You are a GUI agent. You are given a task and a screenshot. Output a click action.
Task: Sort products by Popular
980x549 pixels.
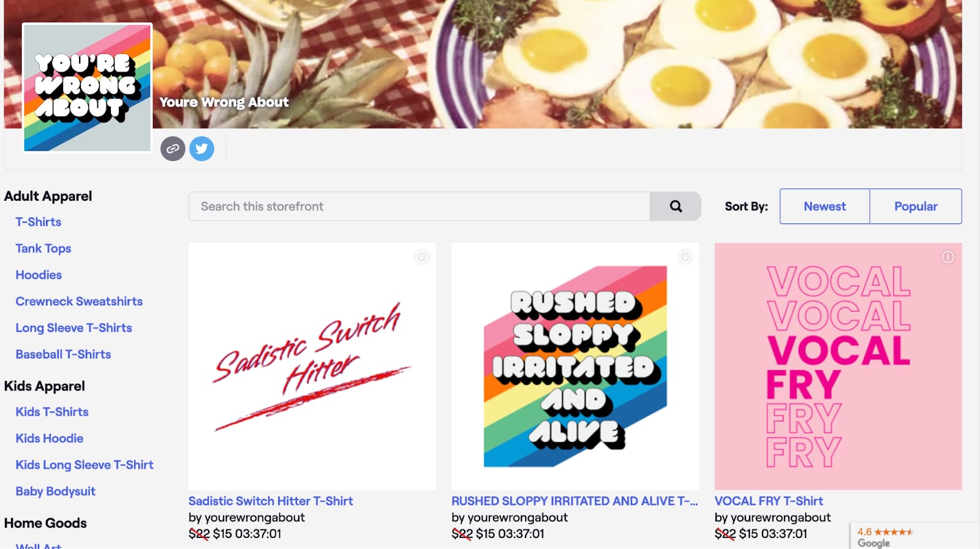pyautogui.click(x=916, y=206)
